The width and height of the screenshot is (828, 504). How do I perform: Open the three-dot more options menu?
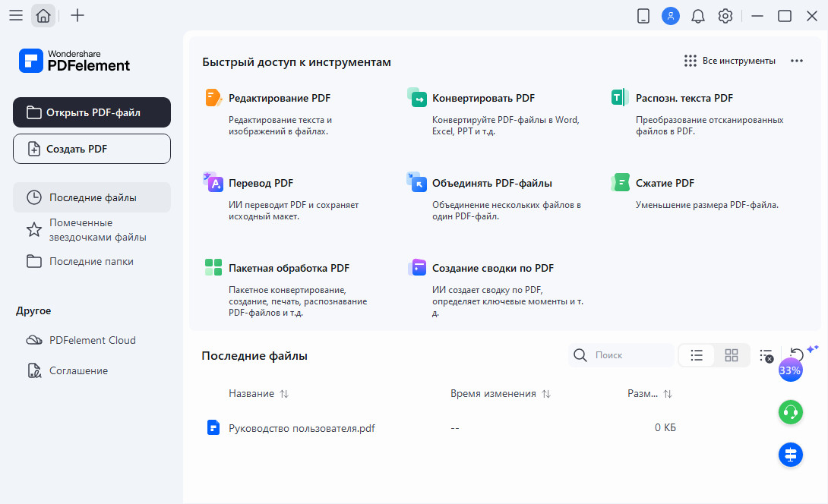point(797,61)
